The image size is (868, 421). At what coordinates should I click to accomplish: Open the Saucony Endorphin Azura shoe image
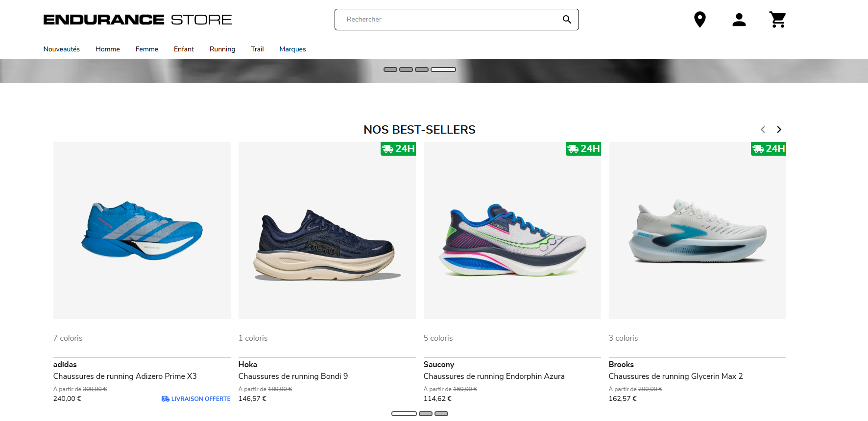(x=512, y=231)
